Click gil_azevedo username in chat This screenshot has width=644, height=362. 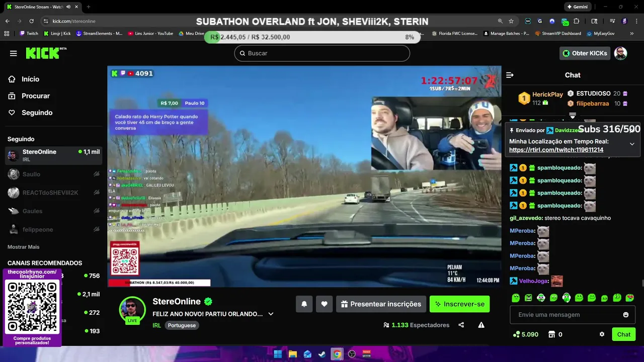pyautogui.click(x=525, y=218)
